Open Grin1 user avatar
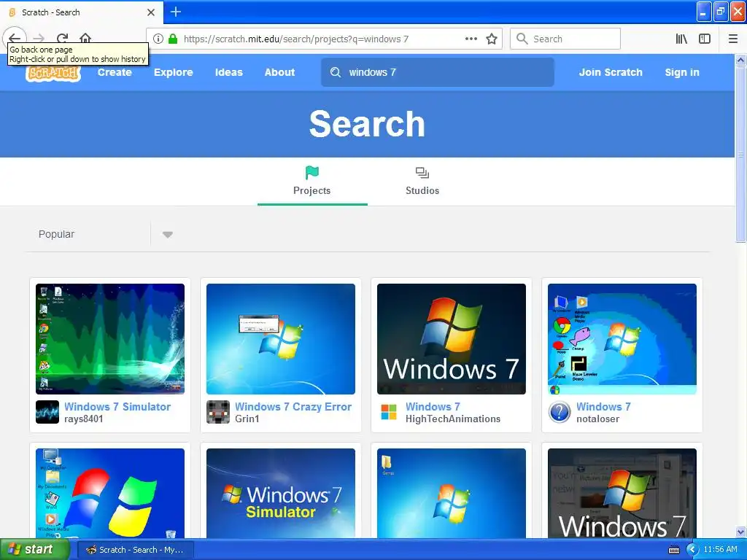747x560 pixels. click(218, 413)
